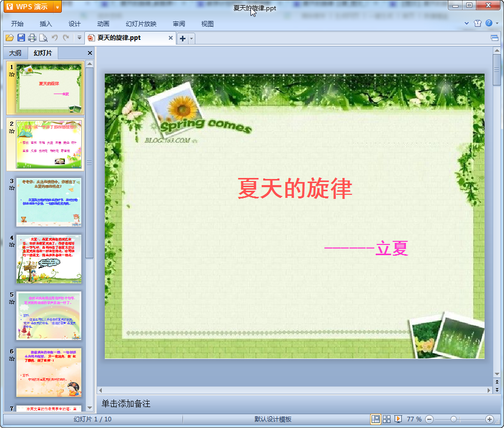Click thumbnail pane scroll down arrow

pos(89,408)
